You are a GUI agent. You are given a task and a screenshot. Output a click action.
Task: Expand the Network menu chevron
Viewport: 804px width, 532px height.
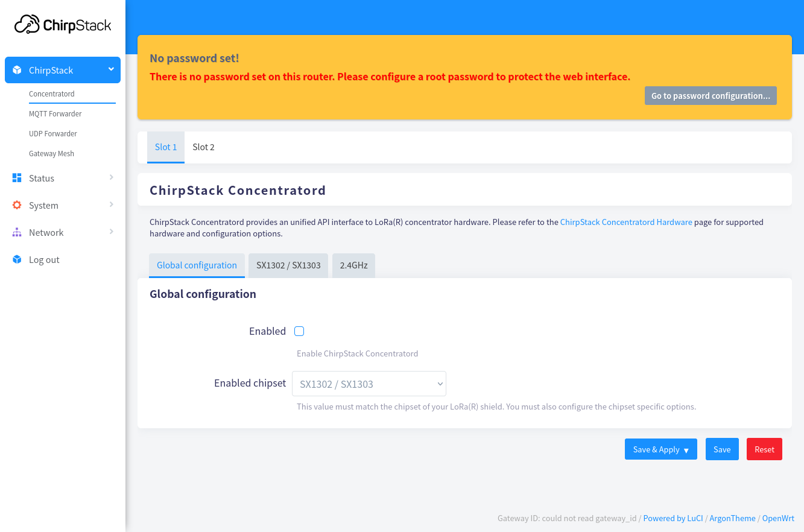tap(112, 232)
